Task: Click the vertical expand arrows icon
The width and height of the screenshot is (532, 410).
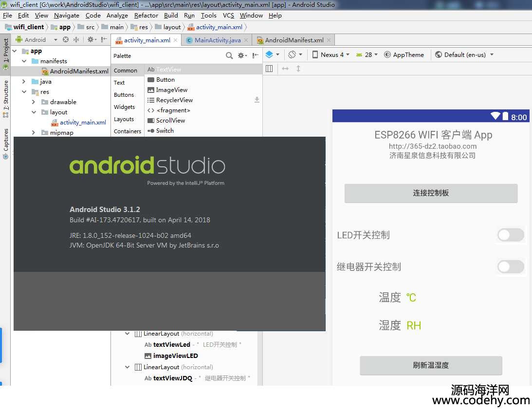Action: click(298, 69)
